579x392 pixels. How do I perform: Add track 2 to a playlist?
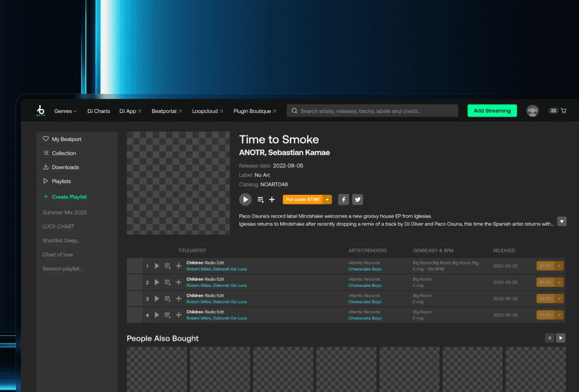point(179,282)
